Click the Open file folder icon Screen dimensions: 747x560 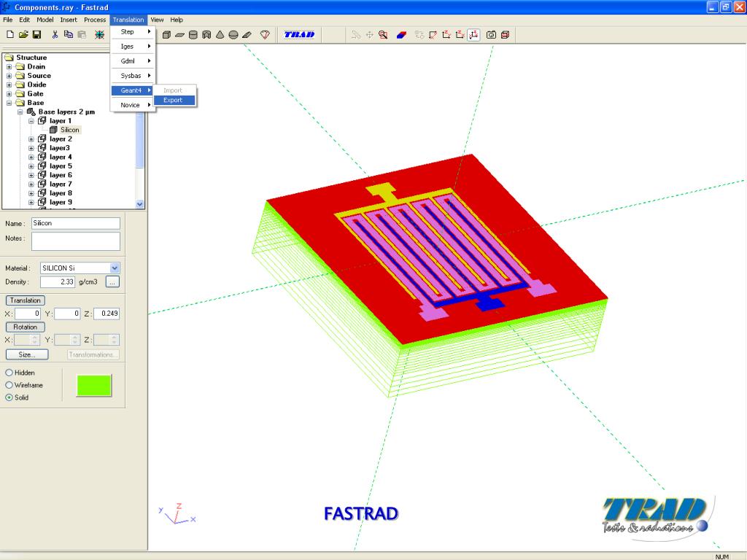click(x=23, y=34)
